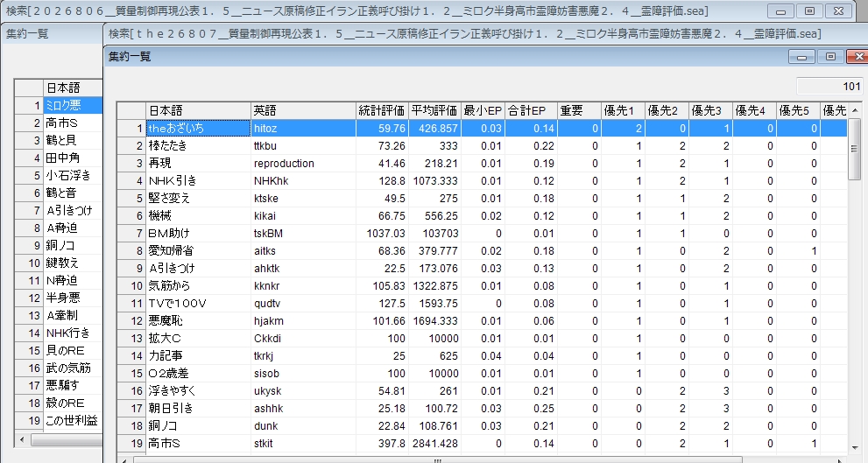Select the 堅さ変え cell
Image resolution: width=868 pixels, height=463 pixels.
click(198, 199)
